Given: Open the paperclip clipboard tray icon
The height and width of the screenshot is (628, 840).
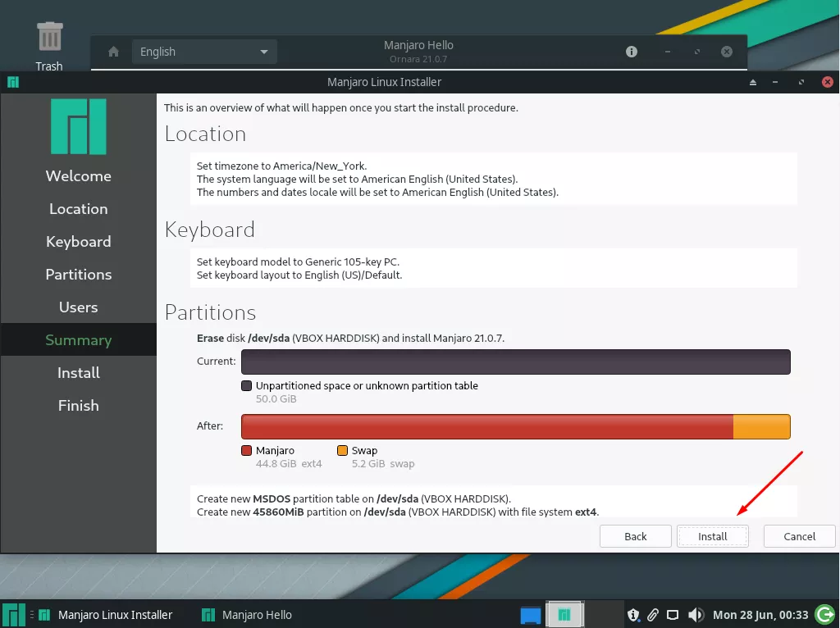Looking at the screenshot, I should tap(652, 615).
